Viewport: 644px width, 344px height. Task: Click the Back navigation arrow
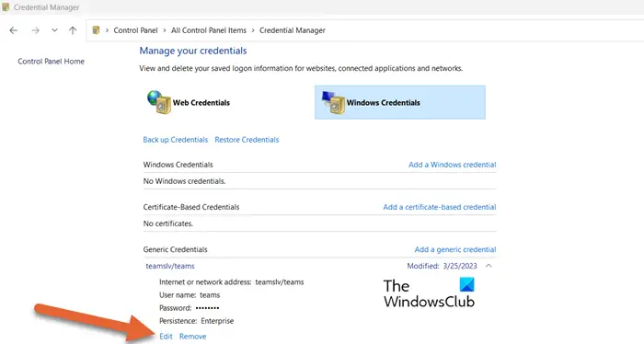(14, 30)
